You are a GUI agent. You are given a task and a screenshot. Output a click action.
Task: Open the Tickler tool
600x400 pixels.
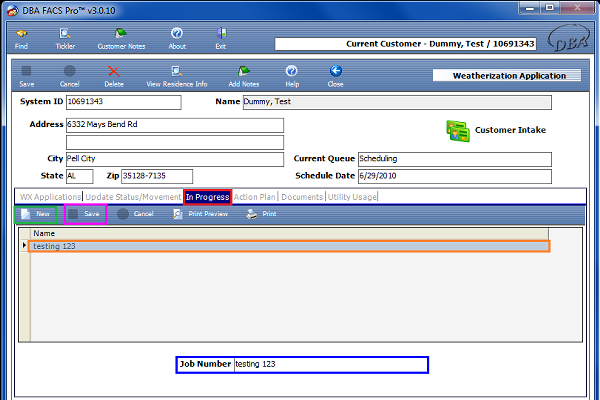[65, 39]
